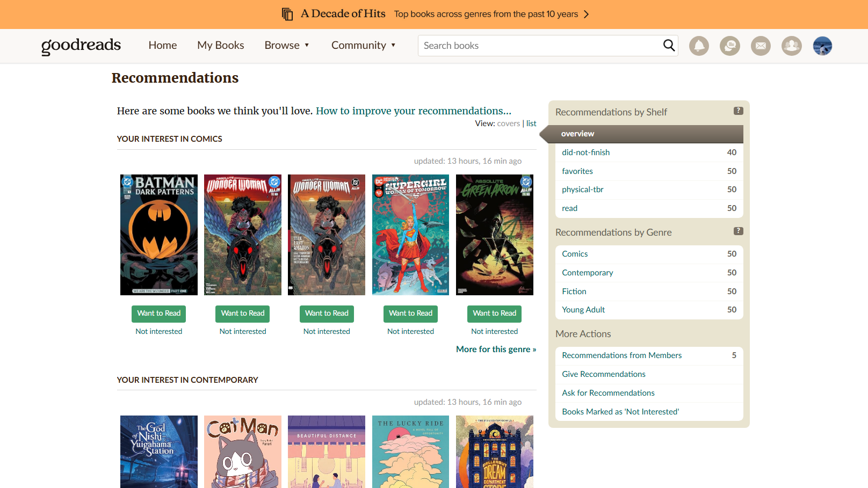The width and height of the screenshot is (868, 488).
Task: Open the Absolute Green Arrow cover
Action: (495, 235)
